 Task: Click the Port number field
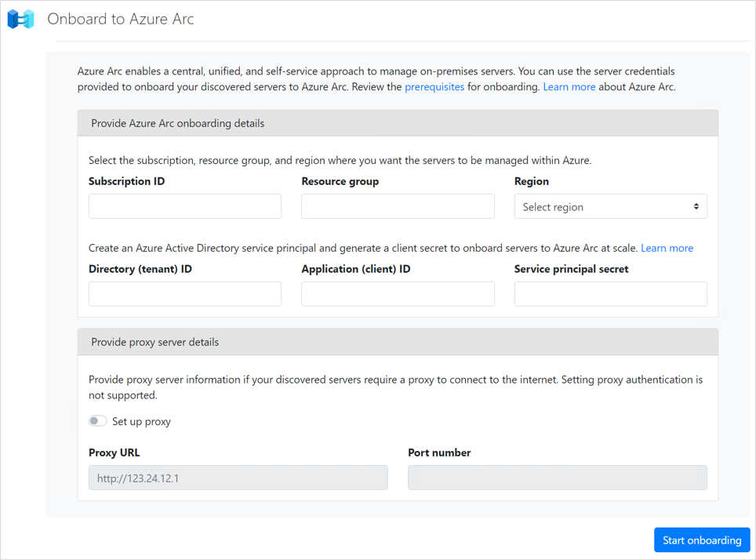coord(557,478)
